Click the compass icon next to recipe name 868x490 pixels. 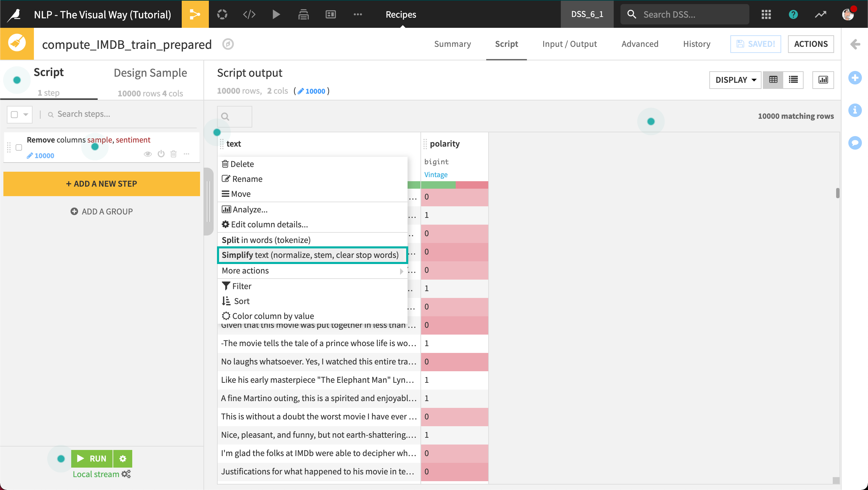point(228,44)
